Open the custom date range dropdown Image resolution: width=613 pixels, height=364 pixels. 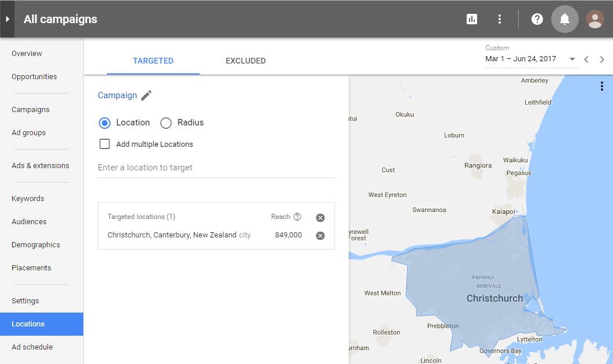point(571,58)
